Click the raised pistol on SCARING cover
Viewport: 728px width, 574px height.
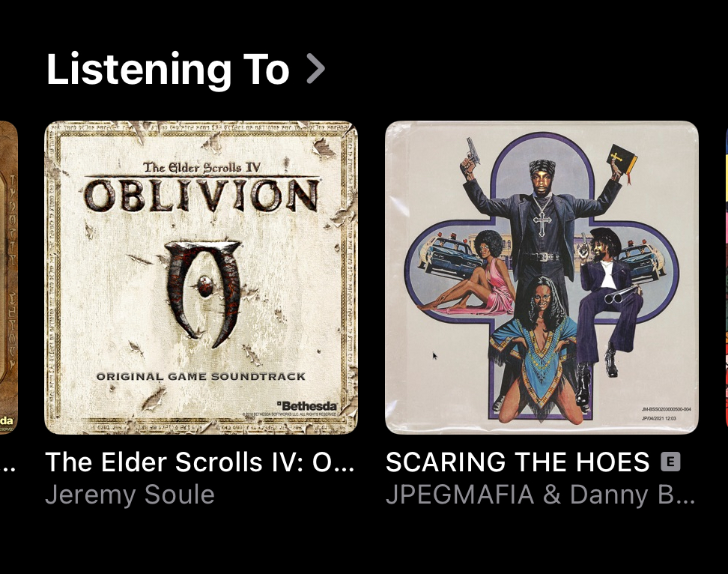tap(473, 154)
